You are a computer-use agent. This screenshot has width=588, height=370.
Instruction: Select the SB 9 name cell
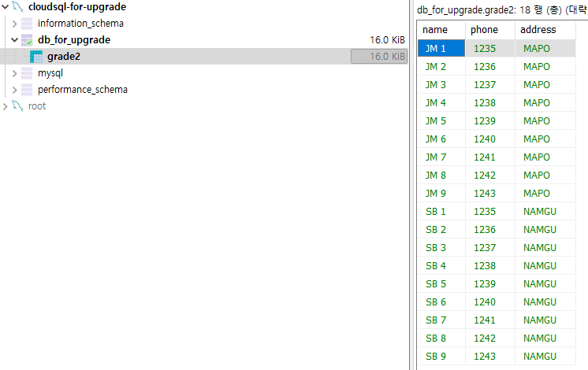441,356
